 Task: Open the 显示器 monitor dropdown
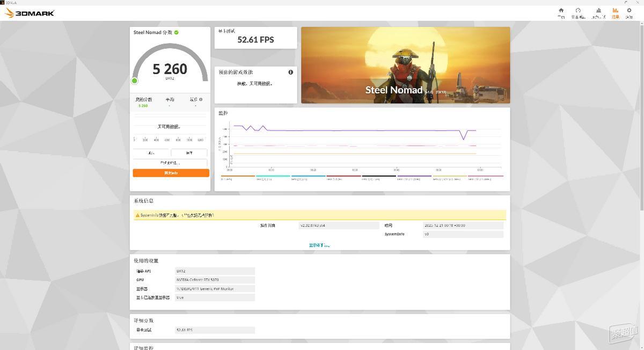(216, 288)
